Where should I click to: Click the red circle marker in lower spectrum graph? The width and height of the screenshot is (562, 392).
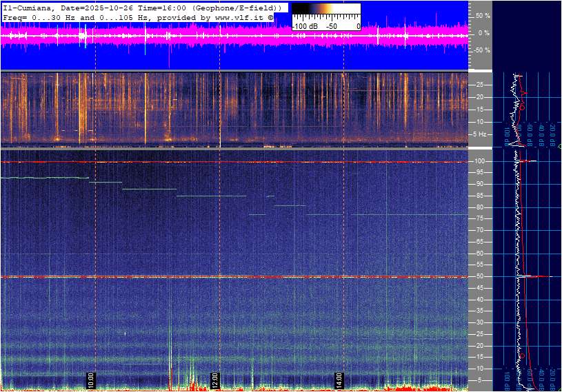tap(522, 355)
